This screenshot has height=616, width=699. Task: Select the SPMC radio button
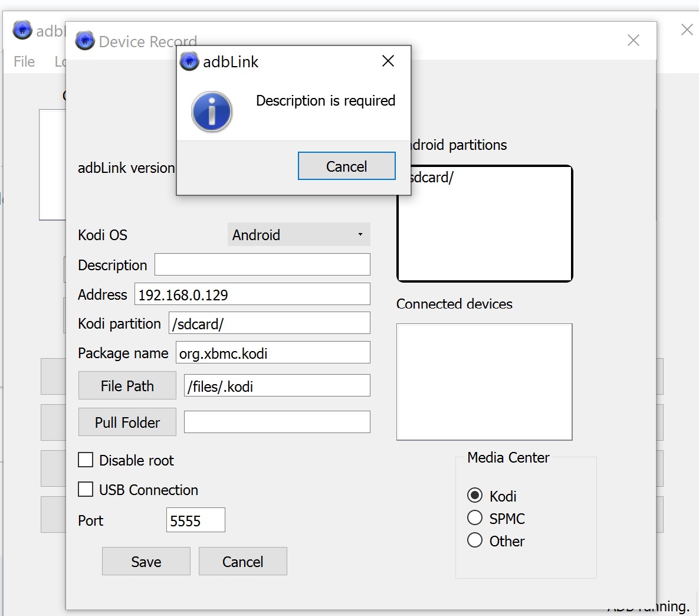point(475,517)
